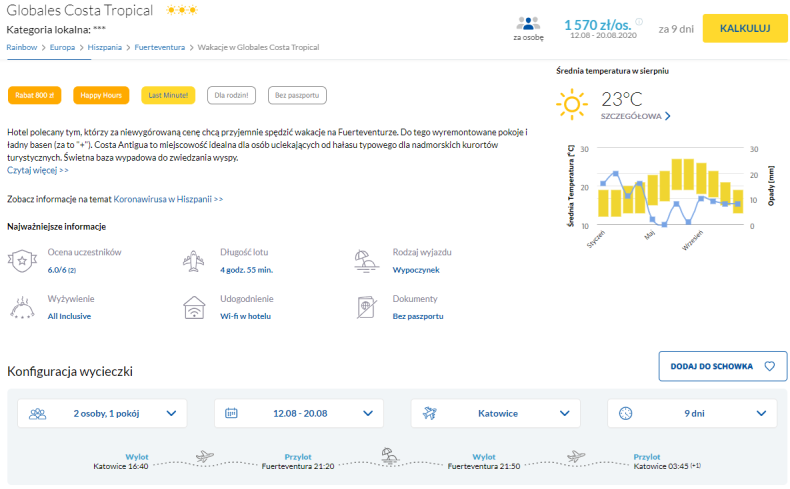
Task: Click the crossed passport documents icon
Action: (366, 308)
